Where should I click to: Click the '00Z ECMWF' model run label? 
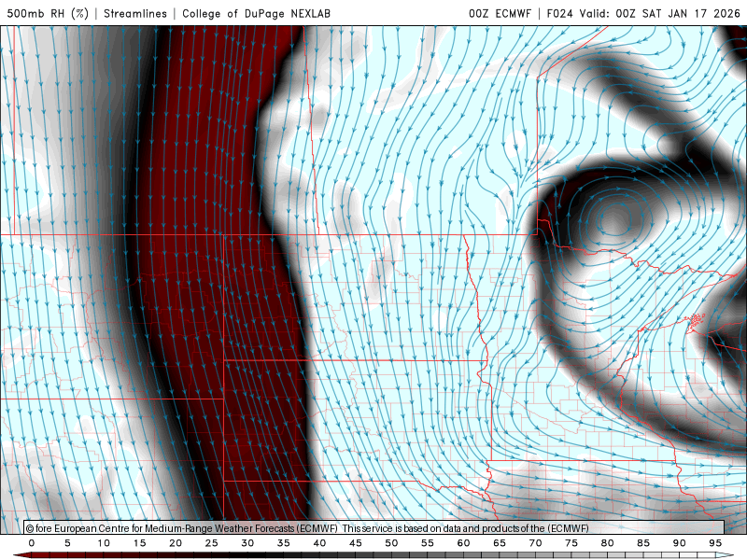click(500, 13)
